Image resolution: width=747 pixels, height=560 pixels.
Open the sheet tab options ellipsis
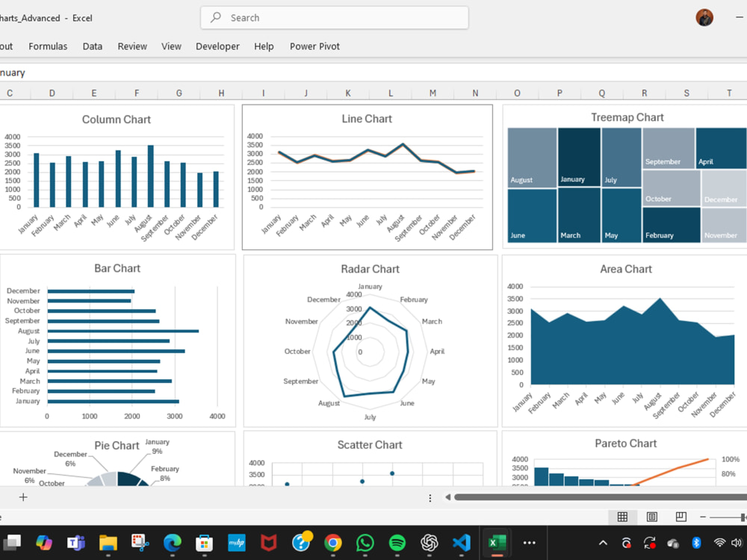pos(430,497)
